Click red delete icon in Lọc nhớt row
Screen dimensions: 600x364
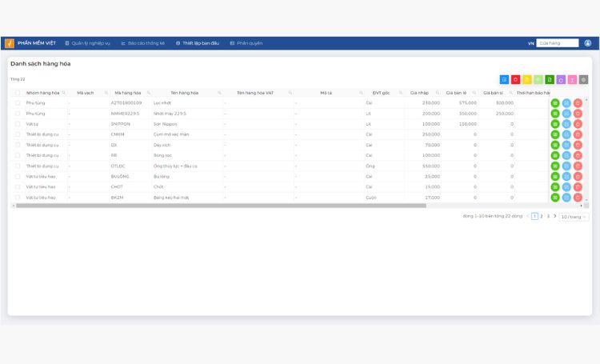pyautogui.click(x=578, y=103)
